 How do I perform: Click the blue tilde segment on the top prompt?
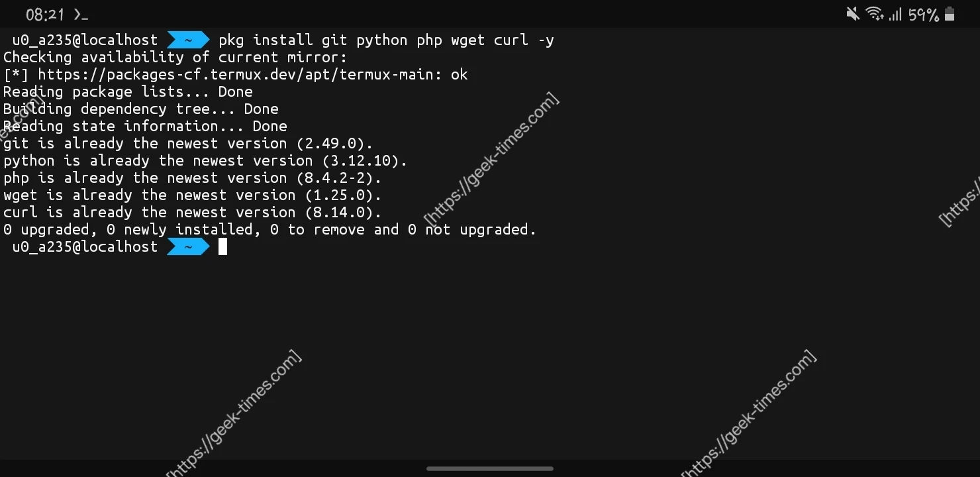tap(188, 40)
